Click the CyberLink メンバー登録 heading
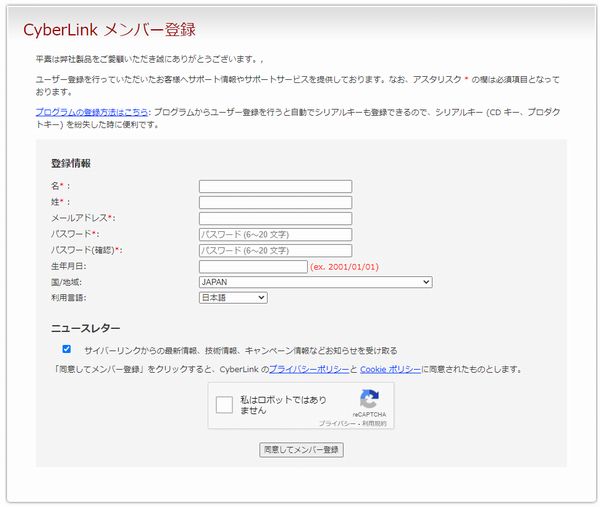Screen dimensions: 600x507 click(109, 30)
